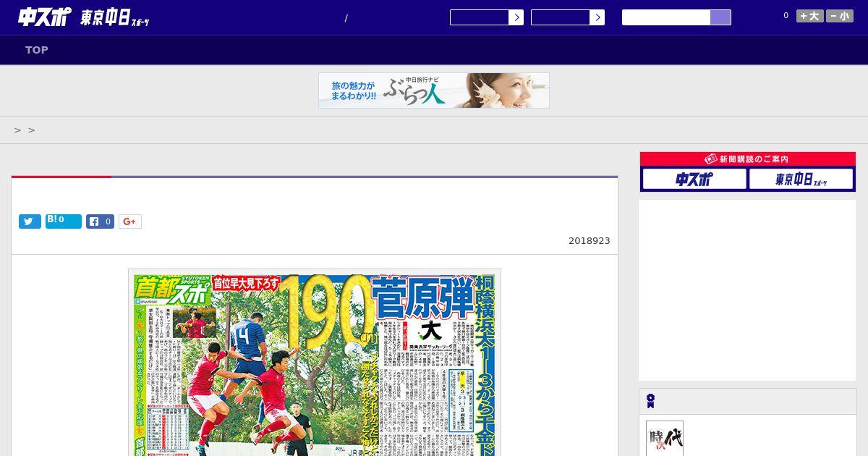Share article with Google+ icon button
Viewport: 868px width, 456px height.
(x=130, y=221)
